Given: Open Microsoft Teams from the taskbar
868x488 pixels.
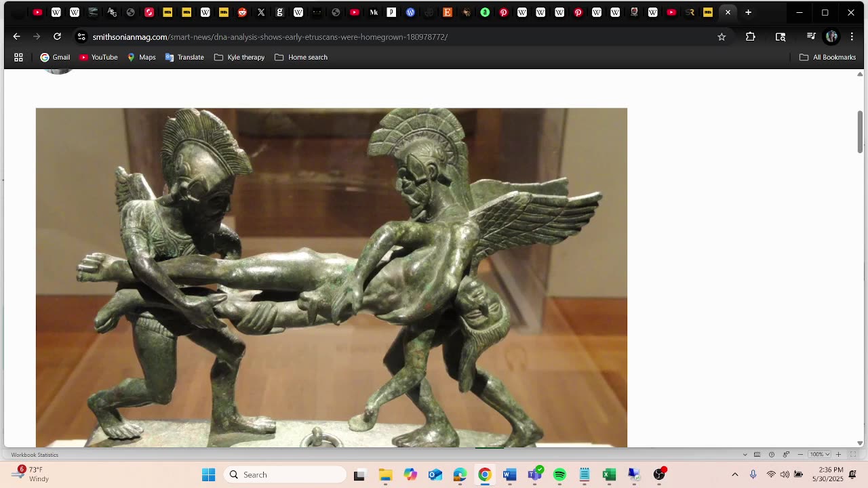Looking at the screenshot, I should (x=534, y=474).
